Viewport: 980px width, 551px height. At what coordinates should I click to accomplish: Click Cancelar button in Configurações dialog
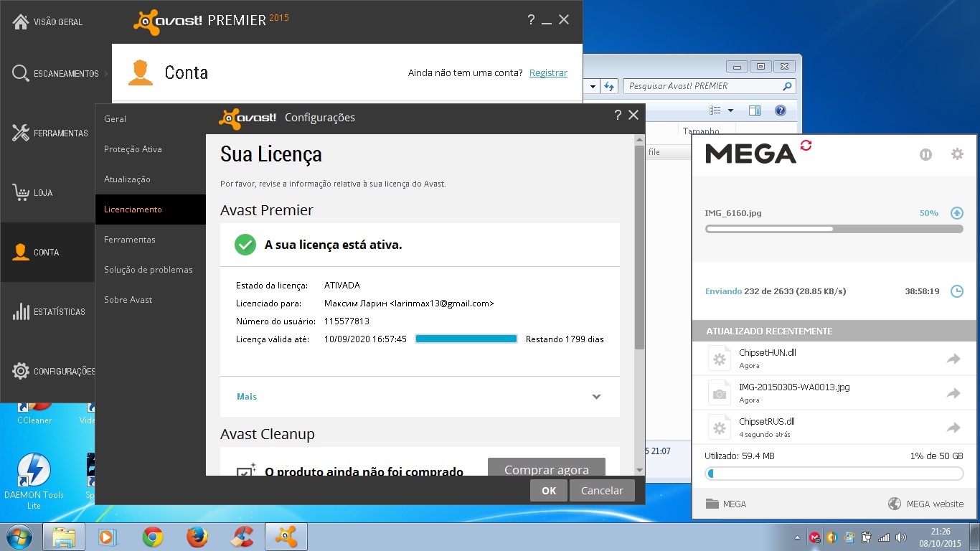coord(602,491)
